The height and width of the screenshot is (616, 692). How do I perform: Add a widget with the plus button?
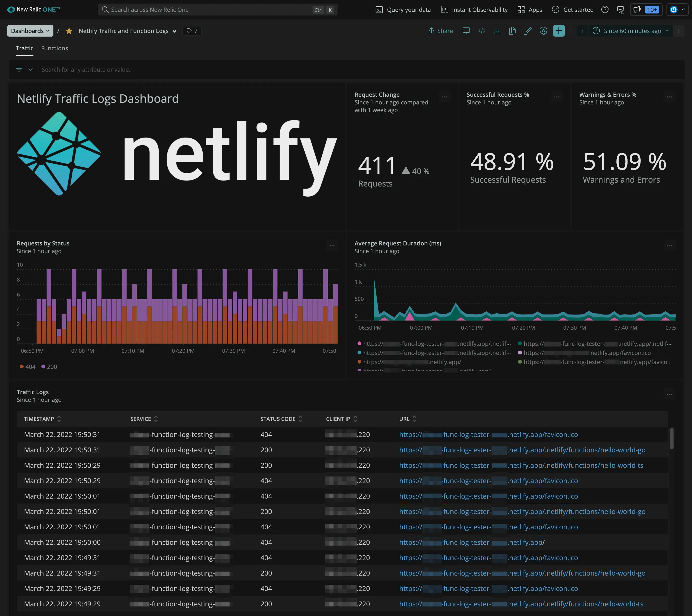tap(559, 31)
